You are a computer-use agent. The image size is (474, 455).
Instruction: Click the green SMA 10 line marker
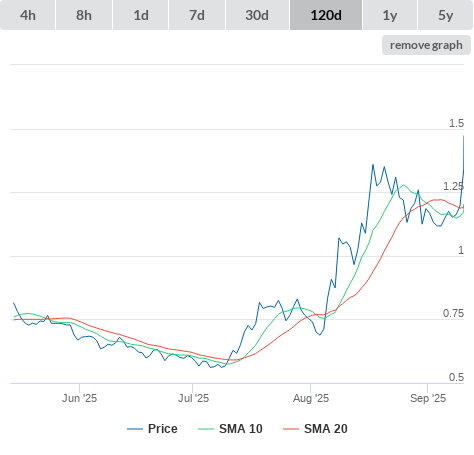tap(206, 429)
